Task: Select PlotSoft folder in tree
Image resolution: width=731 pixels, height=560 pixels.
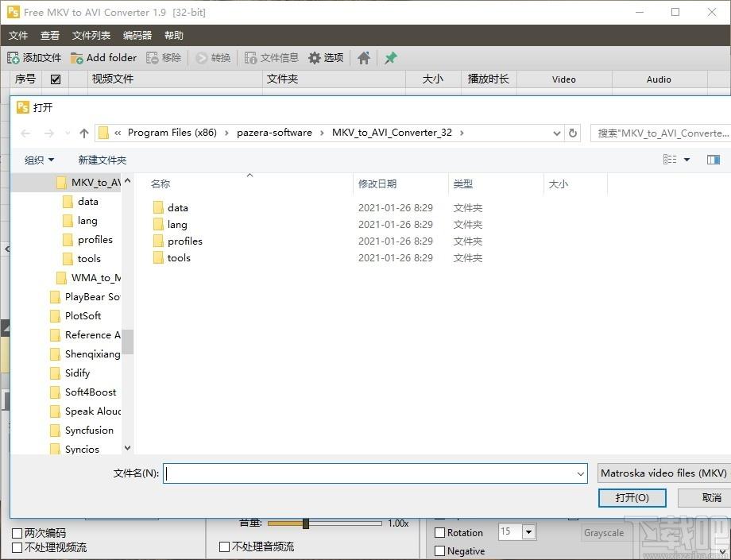Action: click(x=75, y=316)
